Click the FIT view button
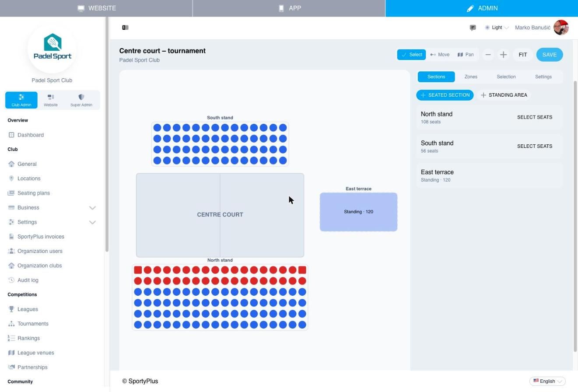This screenshot has width=578, height=392. click(x=523, y=55)
